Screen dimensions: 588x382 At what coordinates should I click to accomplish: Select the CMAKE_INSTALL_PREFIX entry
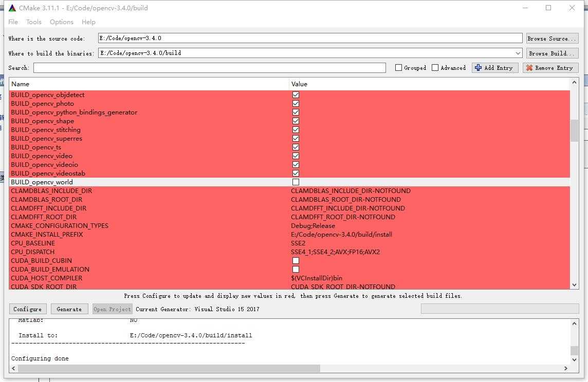click(47, 235)
